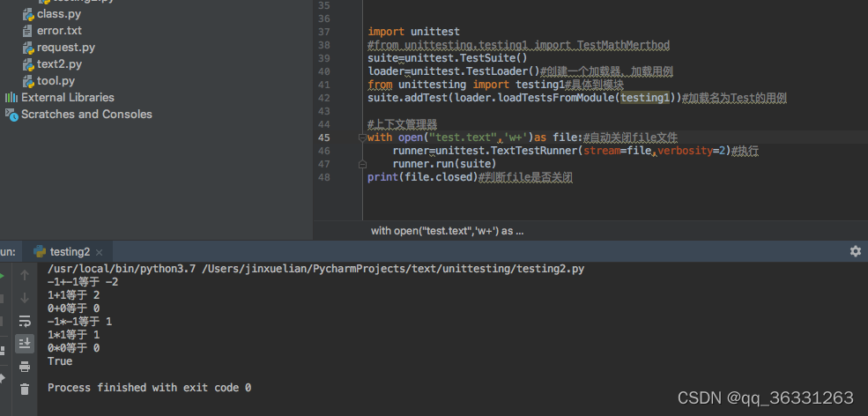Open the Scratches and Consoles node
The height and width of the screenshot is (416, 868).
[78, 114]
